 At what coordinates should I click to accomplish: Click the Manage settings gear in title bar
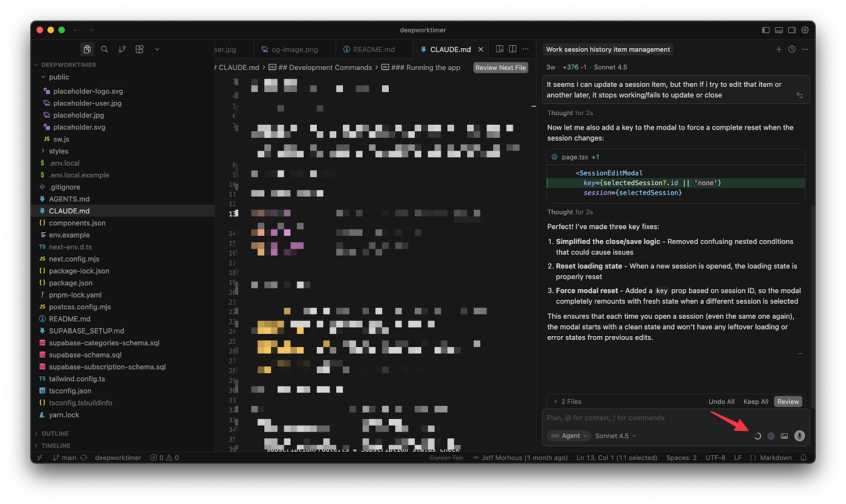(x=805, y=30)
